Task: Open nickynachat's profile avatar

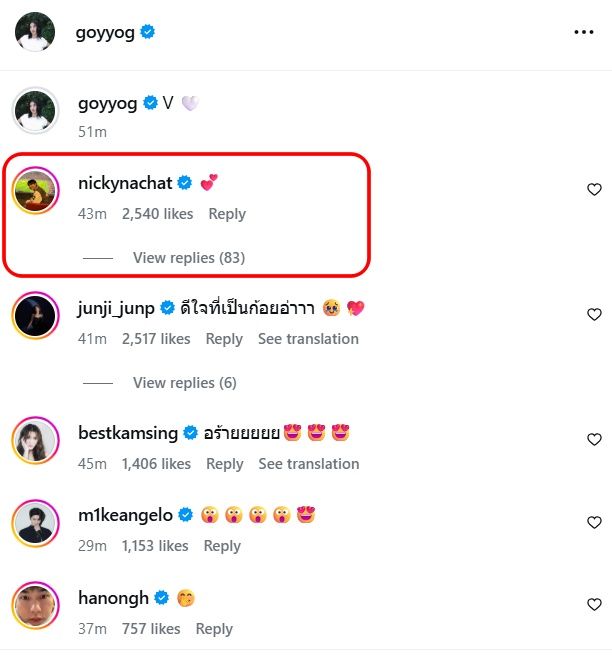Action: pyautogui.click(x=35, y=190)
